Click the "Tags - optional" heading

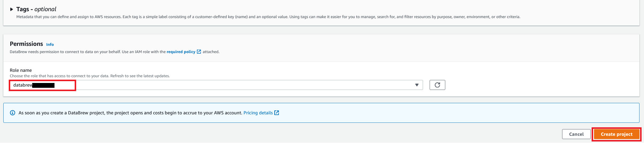tap(36, 9)
